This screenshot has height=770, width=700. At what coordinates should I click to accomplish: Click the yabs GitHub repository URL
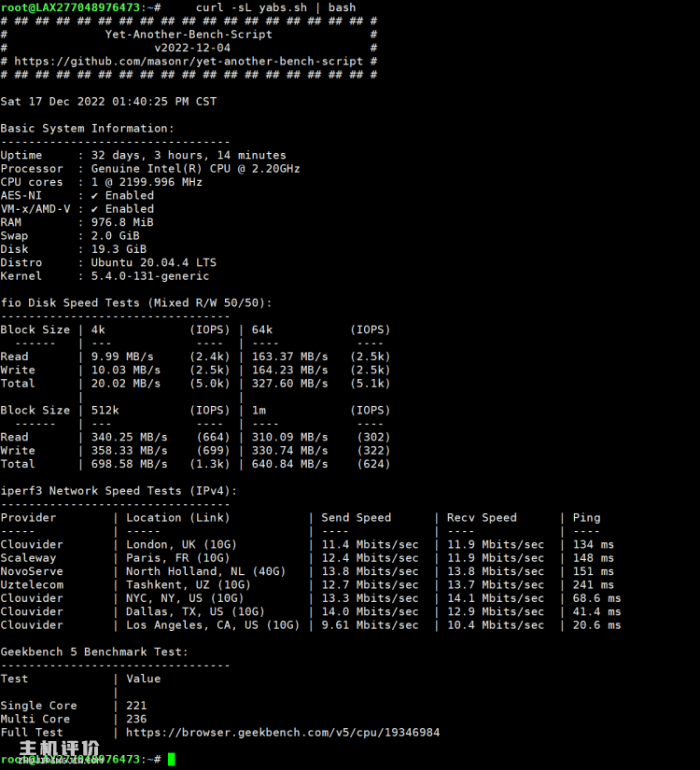[x=189, y=62]
